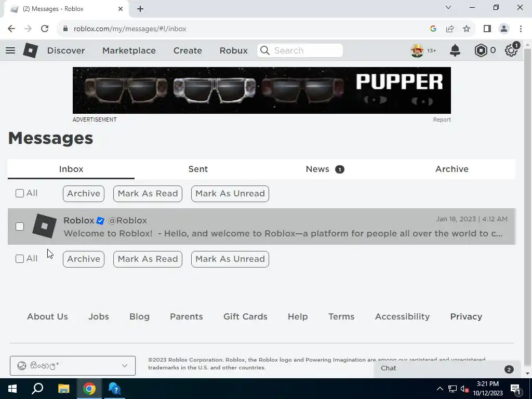Select the Welcome to Roblox message checkbox
Screen dimensions: 532x399
(20, 227)
